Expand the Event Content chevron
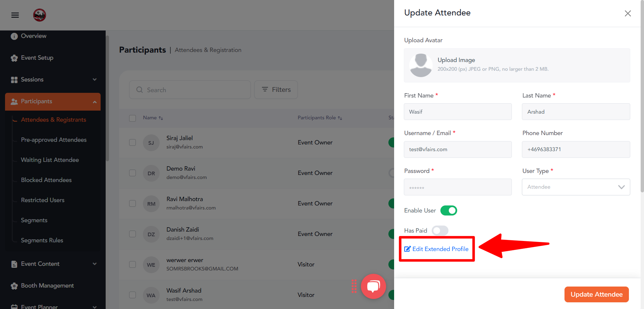The height and width of the screenshot is (309, 644). (x=95, y=264)
